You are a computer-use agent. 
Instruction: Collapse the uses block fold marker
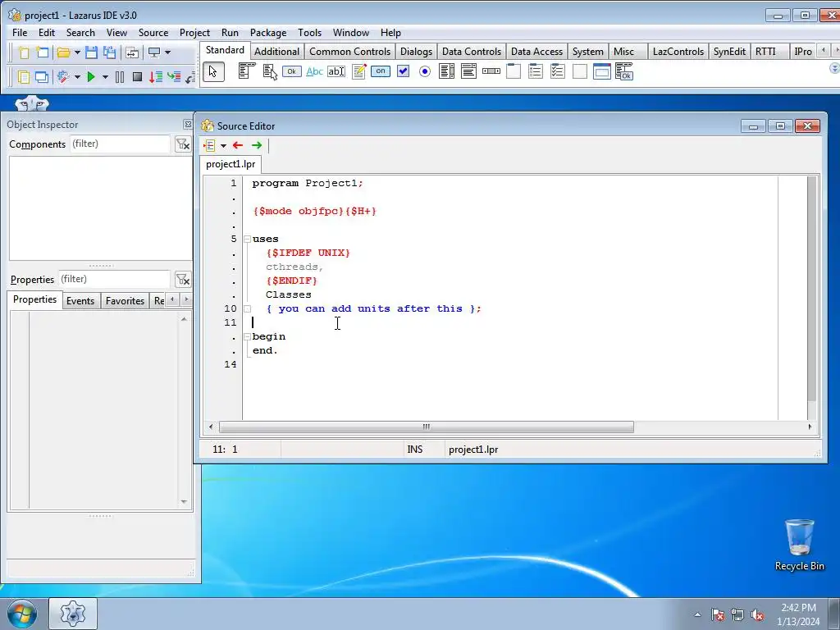point(247,239)
